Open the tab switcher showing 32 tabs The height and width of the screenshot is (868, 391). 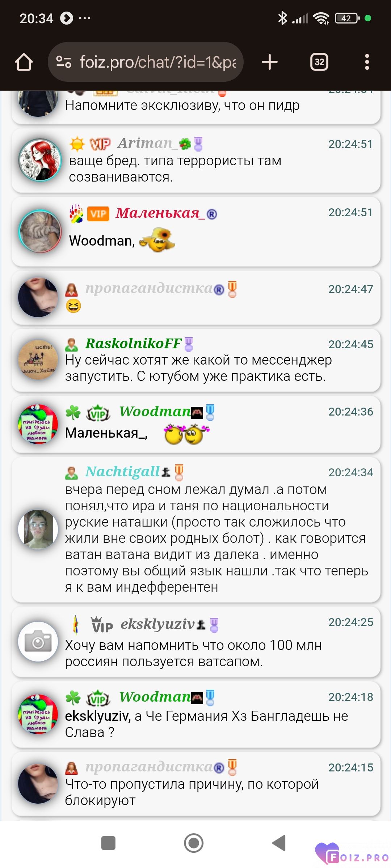pyautogui.click(x=319, y=62)
